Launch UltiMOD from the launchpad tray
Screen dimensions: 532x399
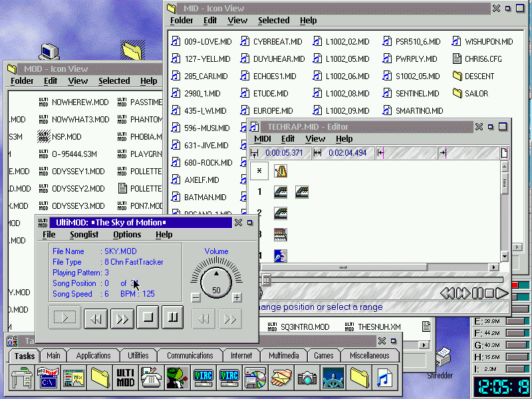126,377
